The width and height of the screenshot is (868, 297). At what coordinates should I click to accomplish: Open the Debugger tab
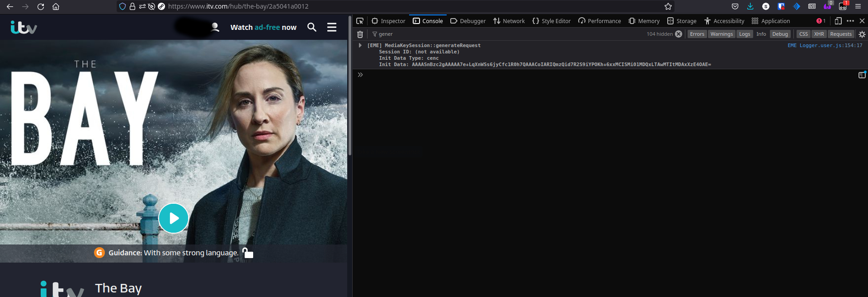[468, 21]
